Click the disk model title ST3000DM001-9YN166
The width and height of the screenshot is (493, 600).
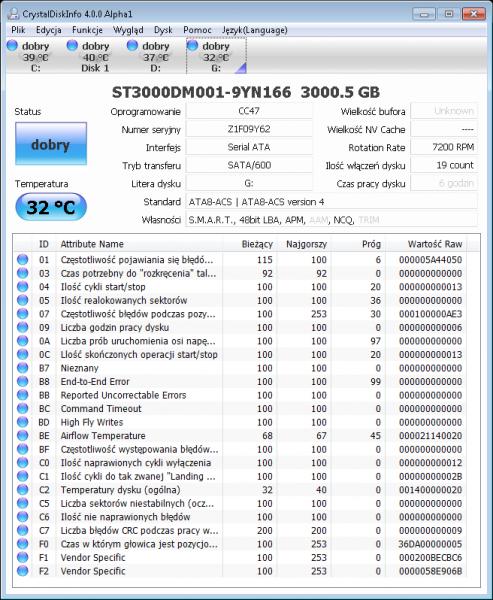(201, 92)
